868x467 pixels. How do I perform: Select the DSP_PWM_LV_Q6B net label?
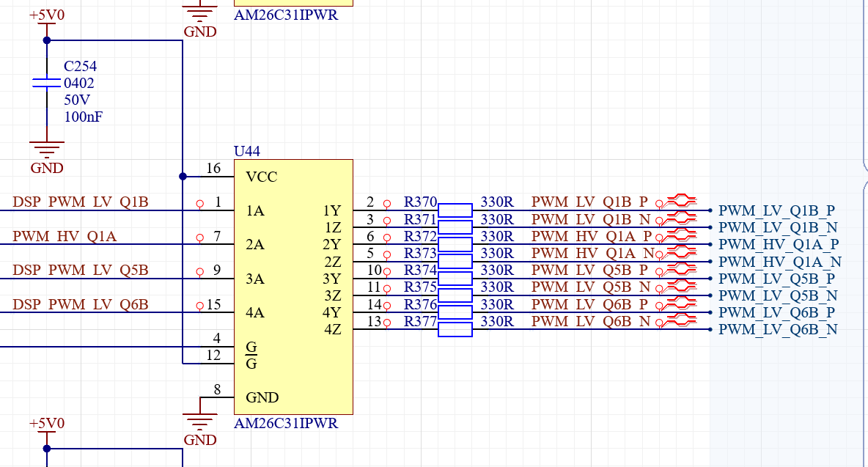point(80,304)
